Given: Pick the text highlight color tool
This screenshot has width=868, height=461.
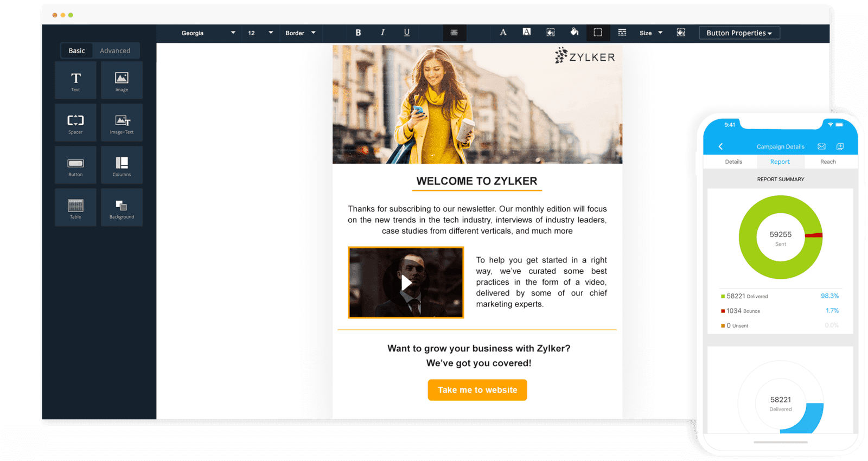Looking at the screenshot, I should pos(527,33).
